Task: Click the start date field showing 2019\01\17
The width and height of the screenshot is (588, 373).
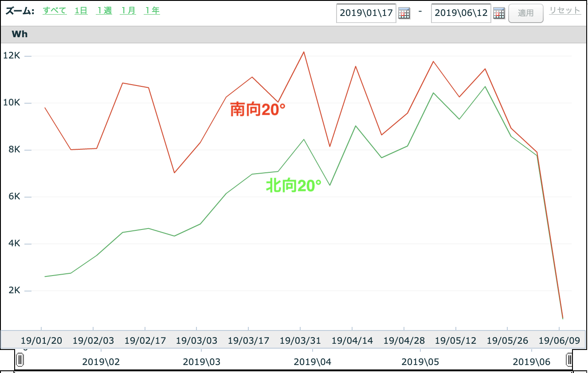Action: [x=366, y=13]
